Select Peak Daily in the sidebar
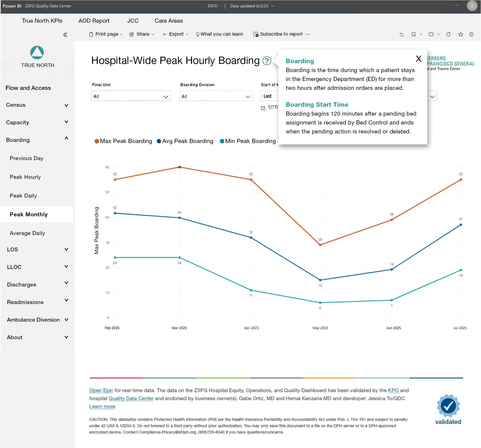Image resolution: width=481 pixels, height=448 pixels. pyautogui.click(x=23, y=195)
